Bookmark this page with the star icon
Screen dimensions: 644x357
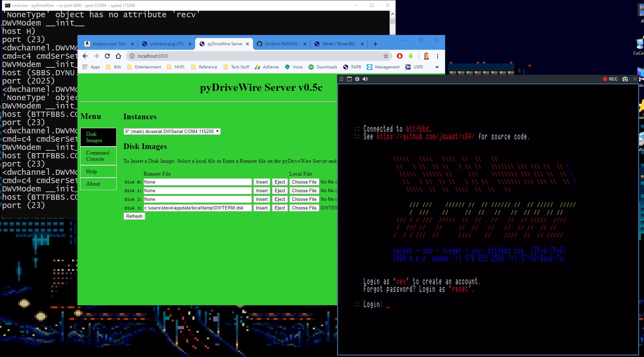pos(386,56)
